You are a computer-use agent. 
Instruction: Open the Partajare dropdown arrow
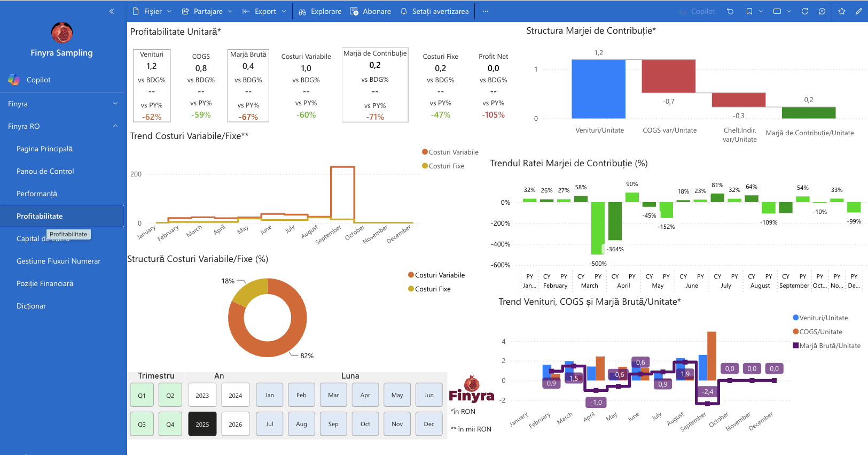coord(230,11)
